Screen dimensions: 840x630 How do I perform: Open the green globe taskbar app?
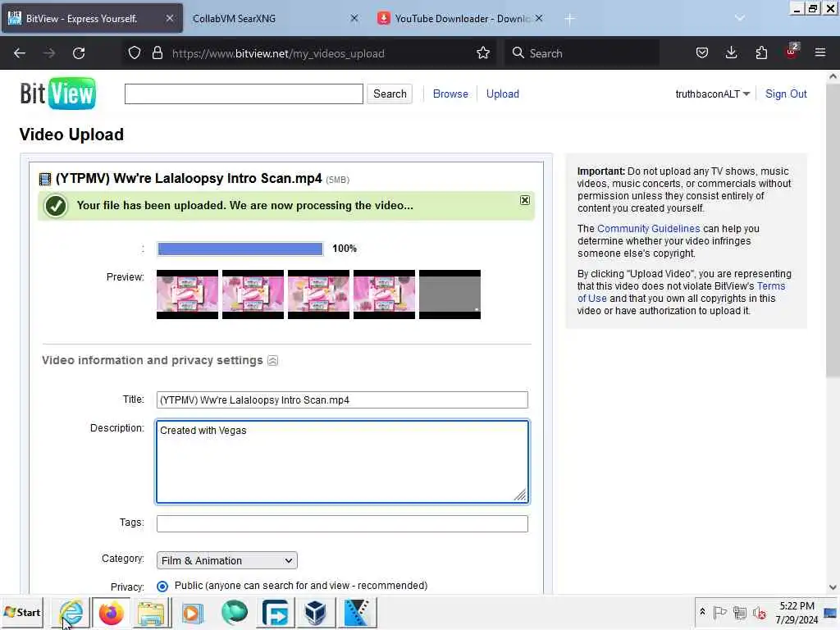pyautogui.click(x=234, y=612)
